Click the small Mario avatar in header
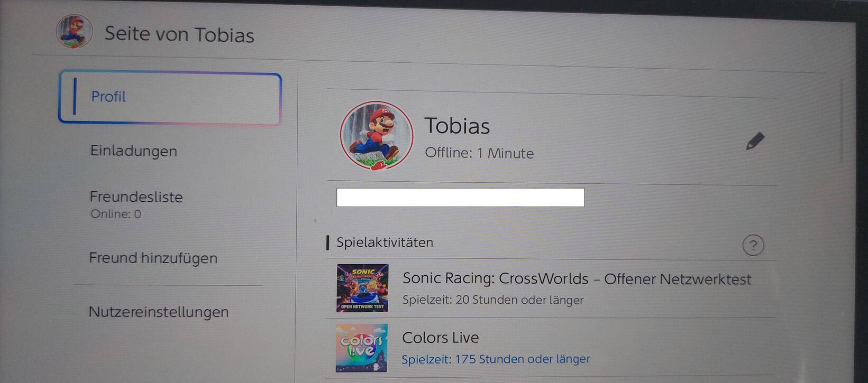Viewport: 868px width, 383px height. [74, 32]
